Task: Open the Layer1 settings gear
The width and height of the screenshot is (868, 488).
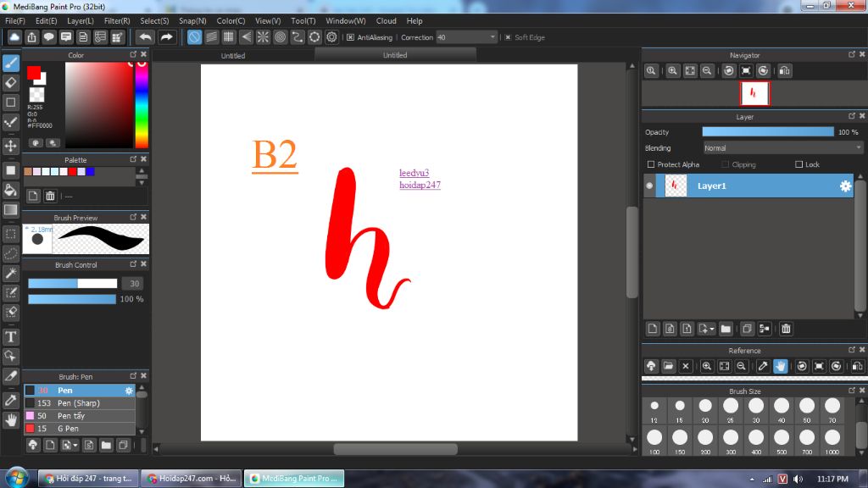Action: coord(845,186)
